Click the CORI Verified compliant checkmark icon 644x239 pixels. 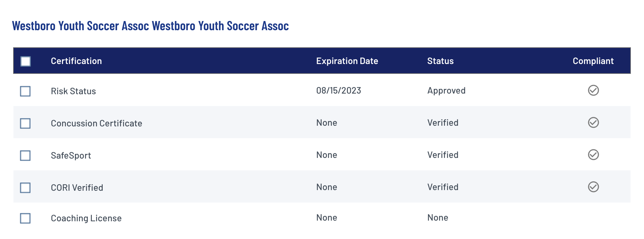pyautogui.click(x=593, y=187)
